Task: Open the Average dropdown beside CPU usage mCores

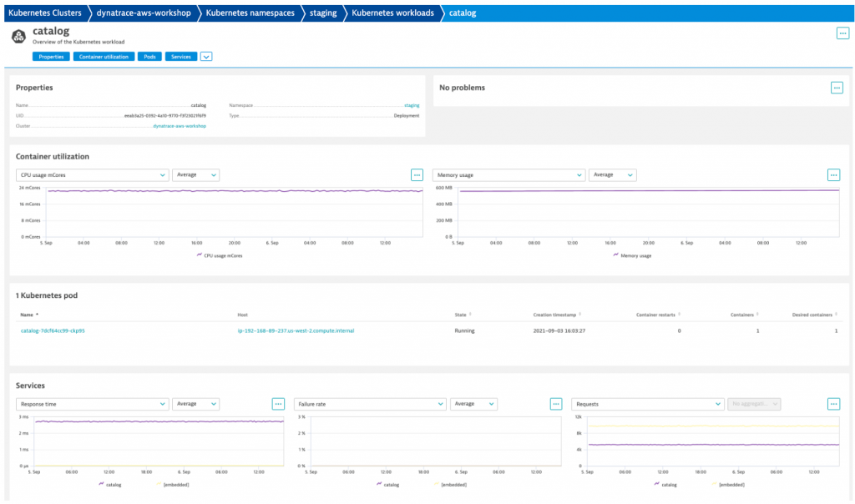Action: (x=195, y=175)
